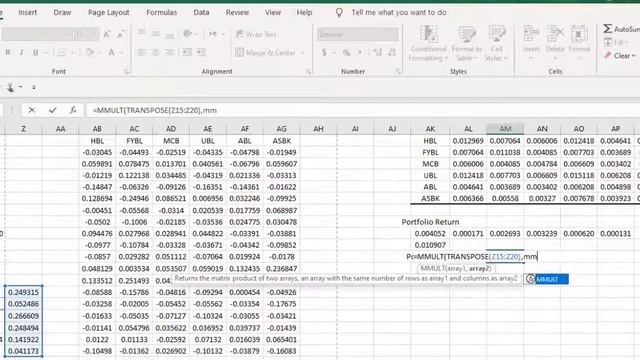Image resolution: width=640 pixels, height=360 pixels.
Task: Toggle Merge & Center
Action: (266, 53)
